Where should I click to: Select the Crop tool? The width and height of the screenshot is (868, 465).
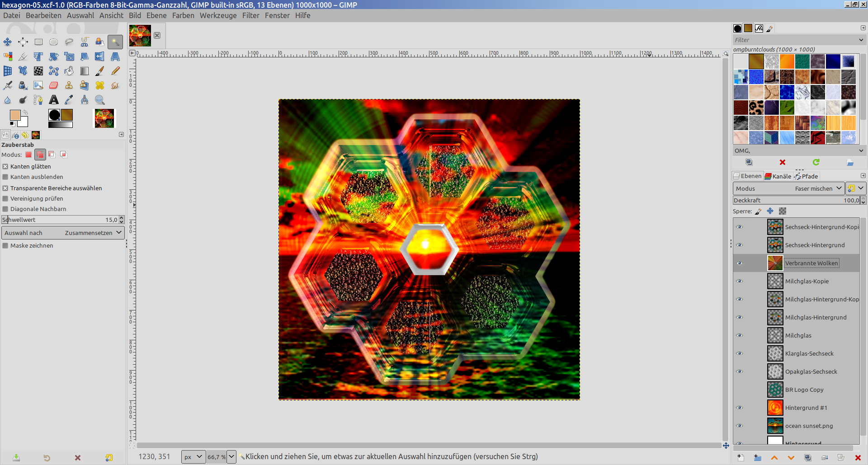tap(23, 56)
